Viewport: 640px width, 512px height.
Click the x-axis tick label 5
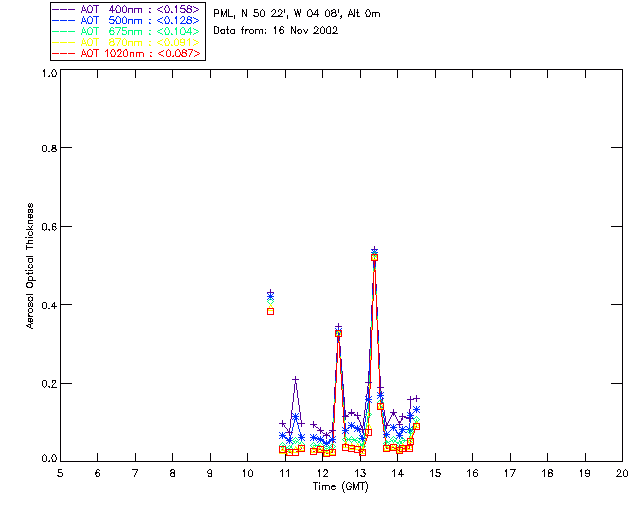point(60,473)
